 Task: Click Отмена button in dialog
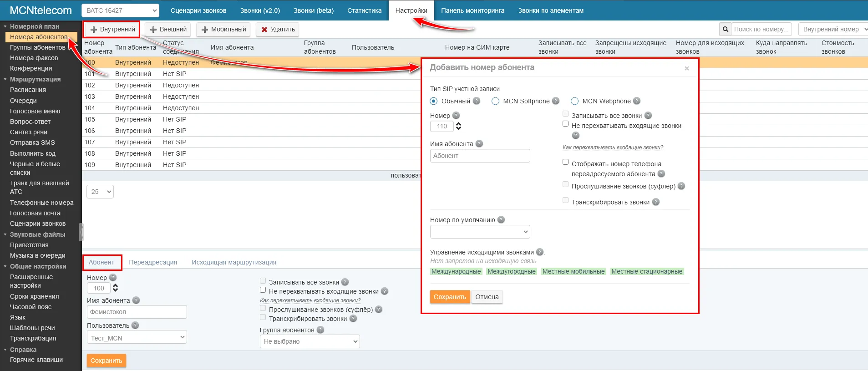[487, 297]
